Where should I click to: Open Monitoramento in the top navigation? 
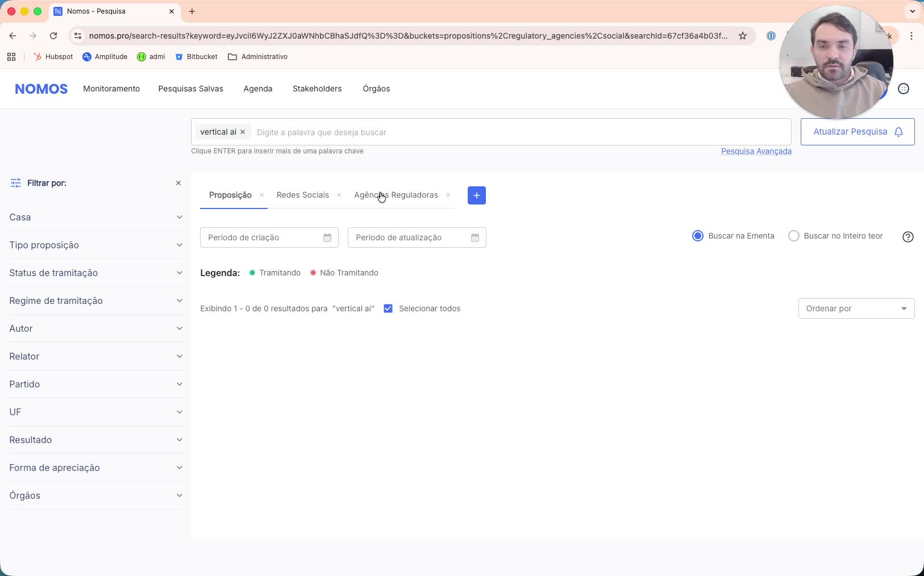tap(111, 89)
